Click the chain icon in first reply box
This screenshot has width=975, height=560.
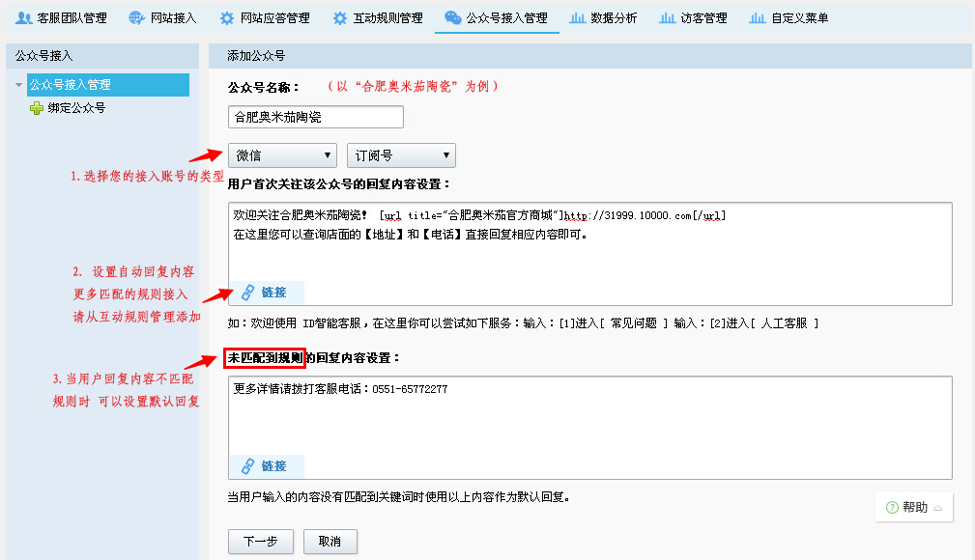tap(247, 292)
